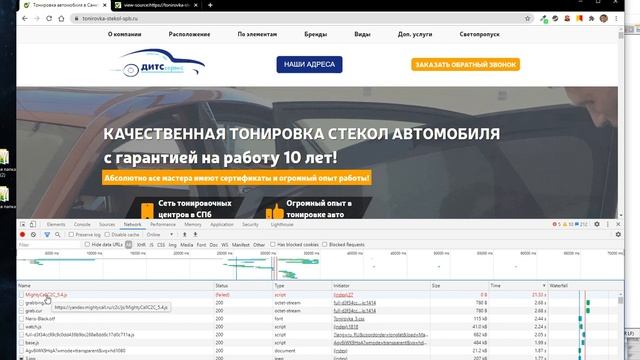Open the Lighthouse tab
This screenshot has width=640, height=360.
pyautogui.click(x=282, y=224)
